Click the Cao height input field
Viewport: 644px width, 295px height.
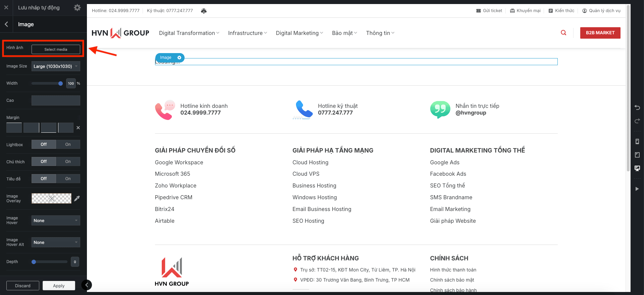pyautogui.click(x=56, y=100)
